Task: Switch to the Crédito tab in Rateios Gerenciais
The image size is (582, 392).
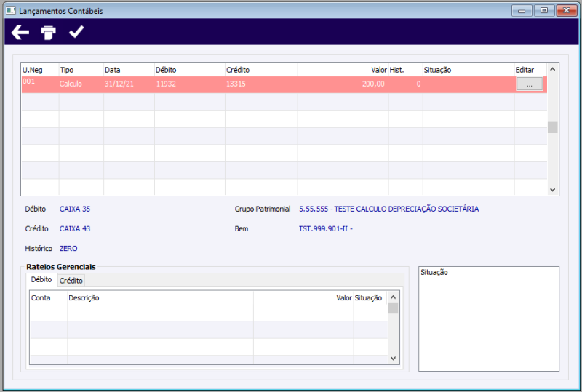Action: [x=71, y=281]
